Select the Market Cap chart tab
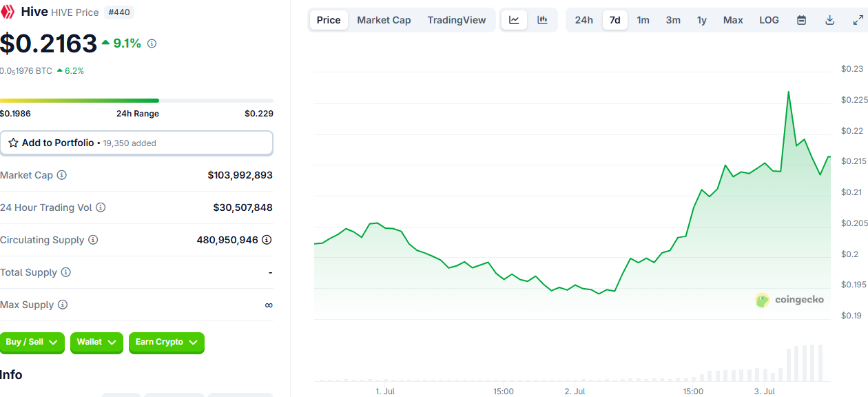The image size is (868, 397). [384, 20]
